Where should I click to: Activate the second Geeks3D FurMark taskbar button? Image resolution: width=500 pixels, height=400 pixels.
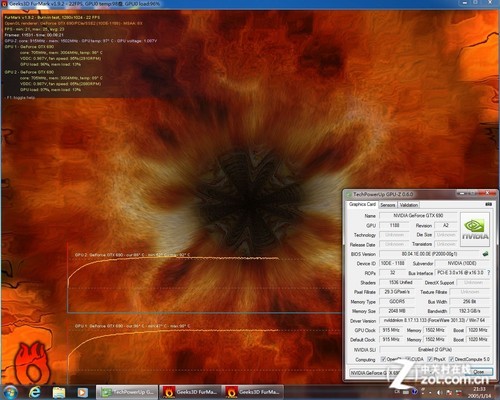pyautogui.click(x=253, y=392)
